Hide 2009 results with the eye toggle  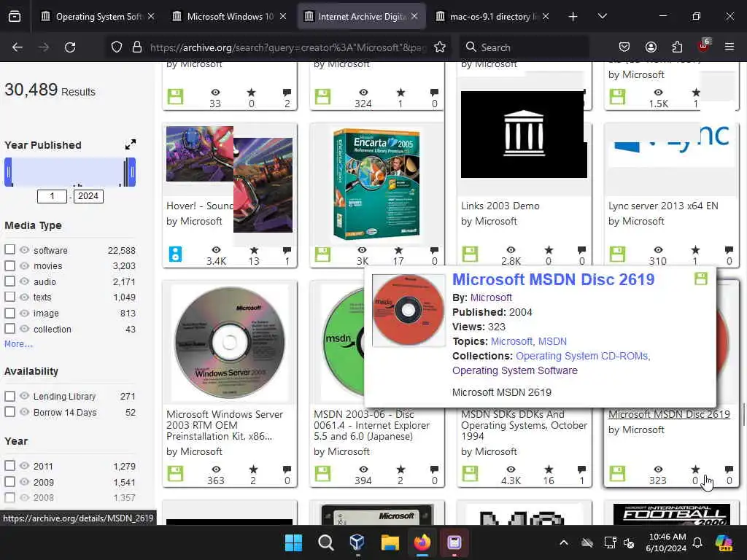(24, 481)
